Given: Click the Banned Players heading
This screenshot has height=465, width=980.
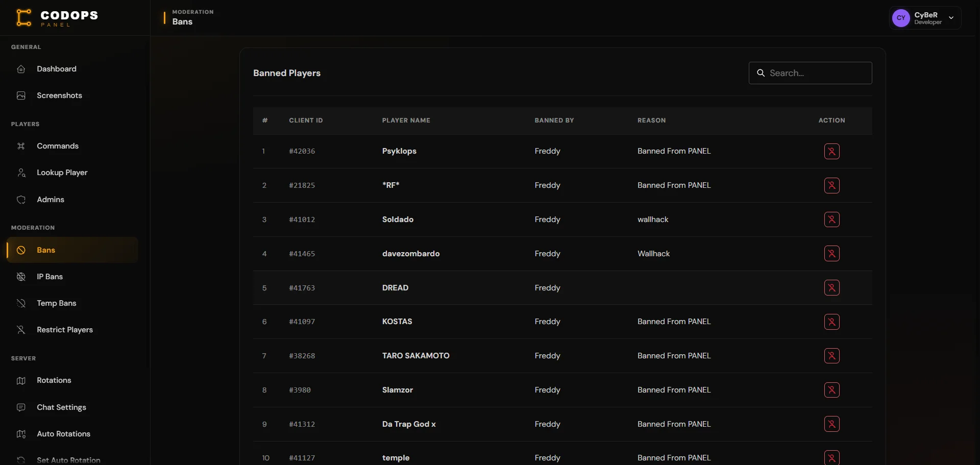Looking at the screenshot, I should pos(287,73).
